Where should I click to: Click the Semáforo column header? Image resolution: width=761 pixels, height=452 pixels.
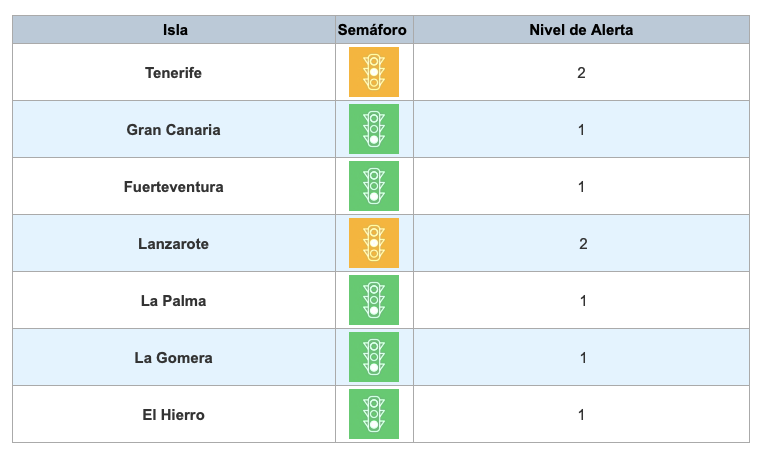point(372,30)
